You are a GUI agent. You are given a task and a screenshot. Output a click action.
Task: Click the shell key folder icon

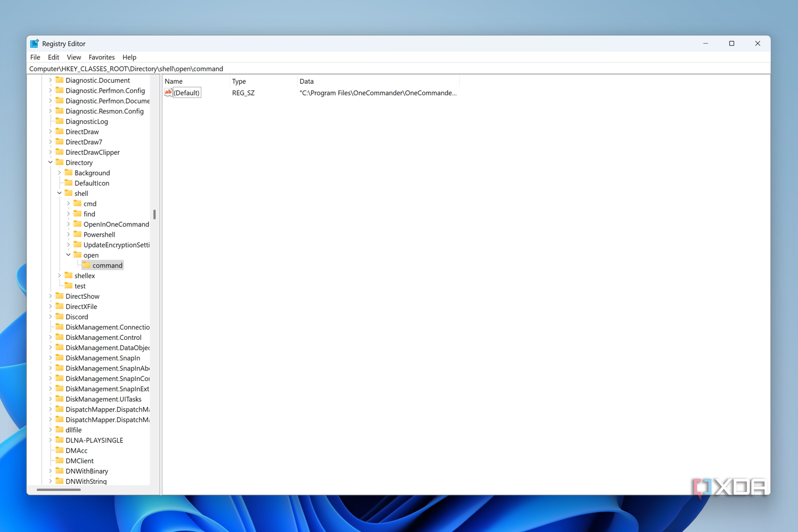coord(69,193)
